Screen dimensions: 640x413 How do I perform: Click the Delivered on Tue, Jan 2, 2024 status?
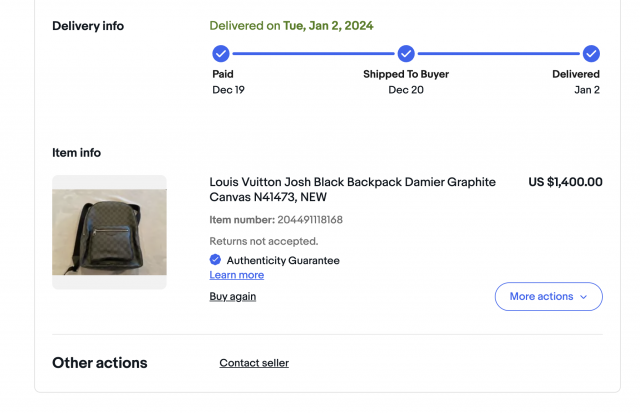point(291,26)
